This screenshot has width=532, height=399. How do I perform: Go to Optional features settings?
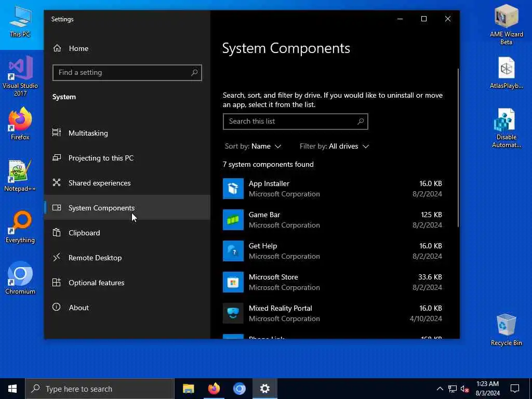click(x=127, y=282)
